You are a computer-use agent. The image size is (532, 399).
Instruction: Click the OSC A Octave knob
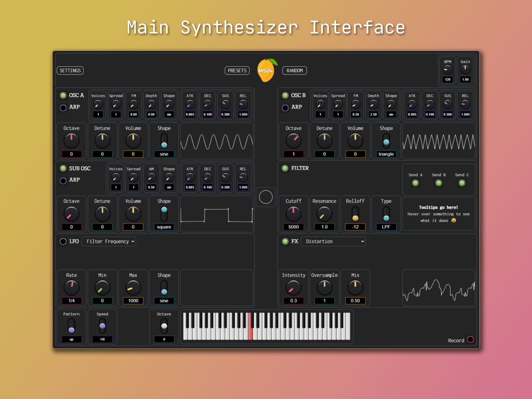coord(71,141)
